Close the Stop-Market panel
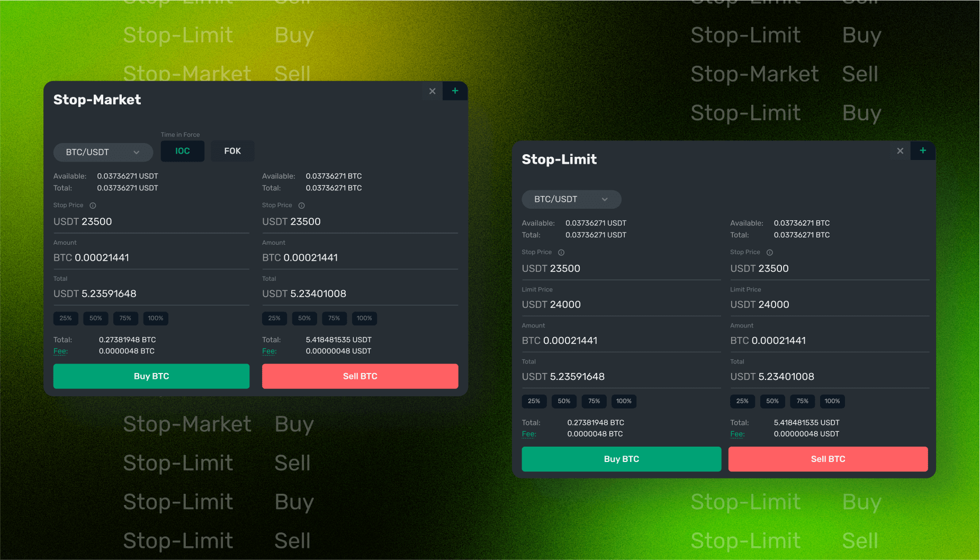 click(x=432, y=91)
